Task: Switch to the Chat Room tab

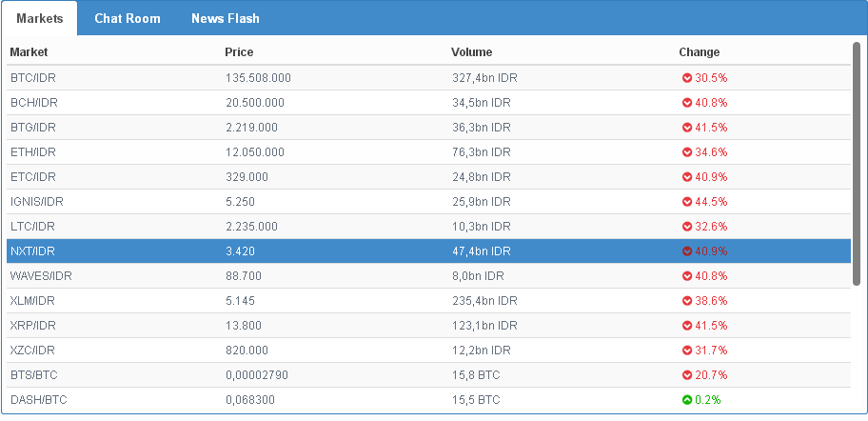Action: [128, 19]
